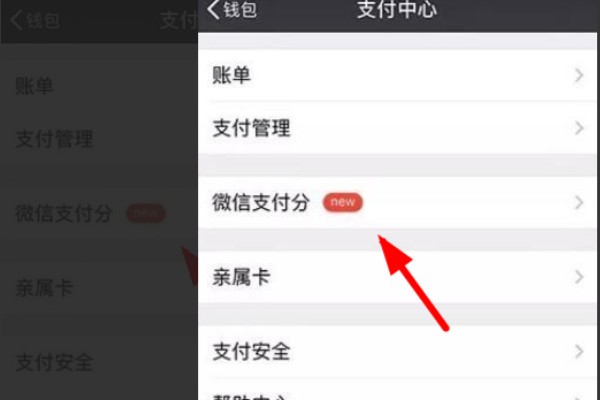The width and height of the screenshot is (600, 400).
Task: Click the chevron on the 支付安全 row
Action: [x=579, y=351]
